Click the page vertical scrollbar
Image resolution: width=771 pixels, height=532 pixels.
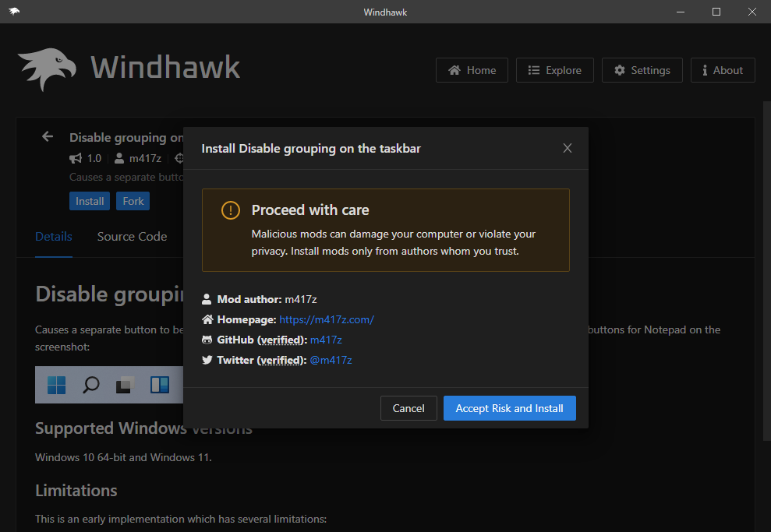766,270
